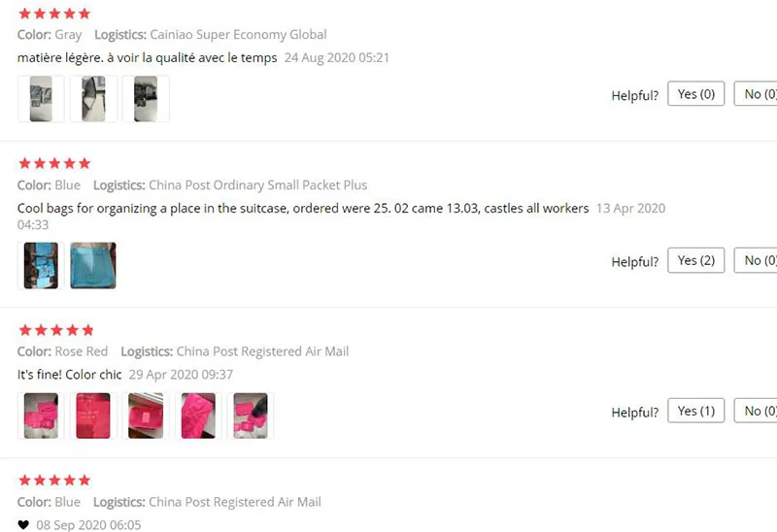Open first blue bags review photo

pyautogui.click(x=41, y=265)
